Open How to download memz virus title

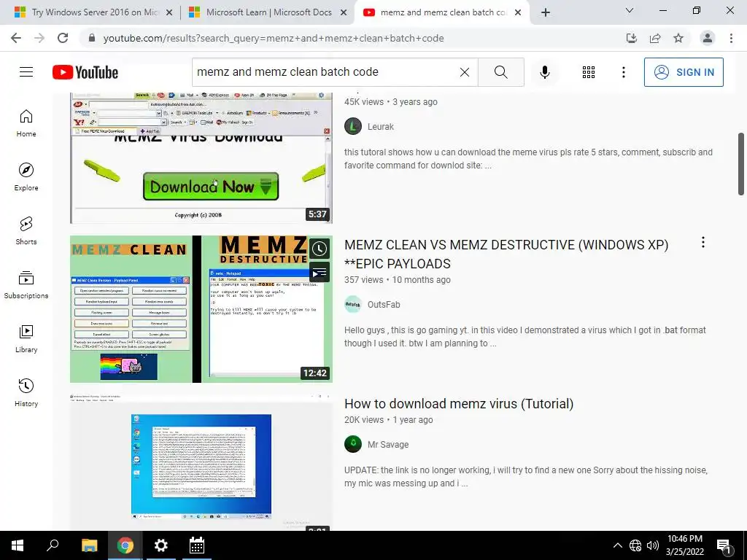459,403
